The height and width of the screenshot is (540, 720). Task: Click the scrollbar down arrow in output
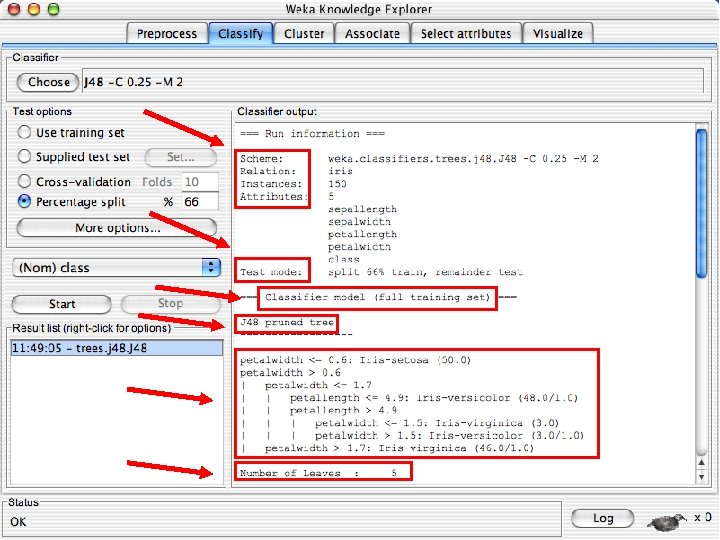pos(701,477)
